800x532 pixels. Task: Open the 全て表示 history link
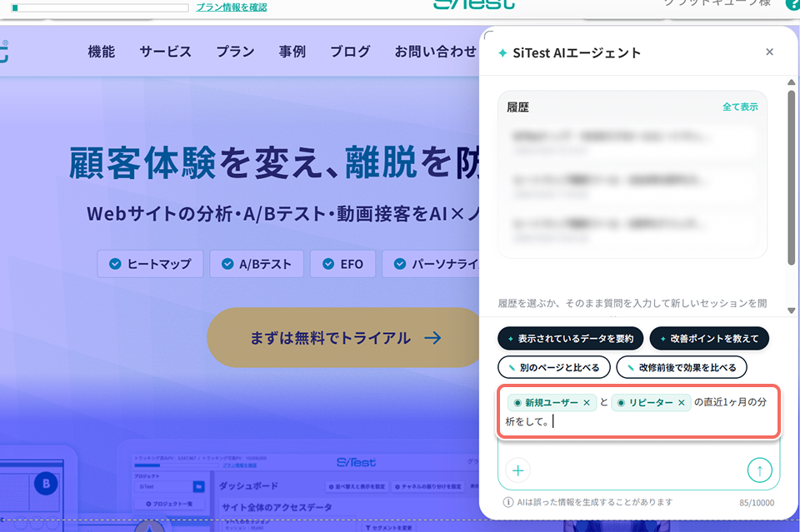tap(740, 107)
